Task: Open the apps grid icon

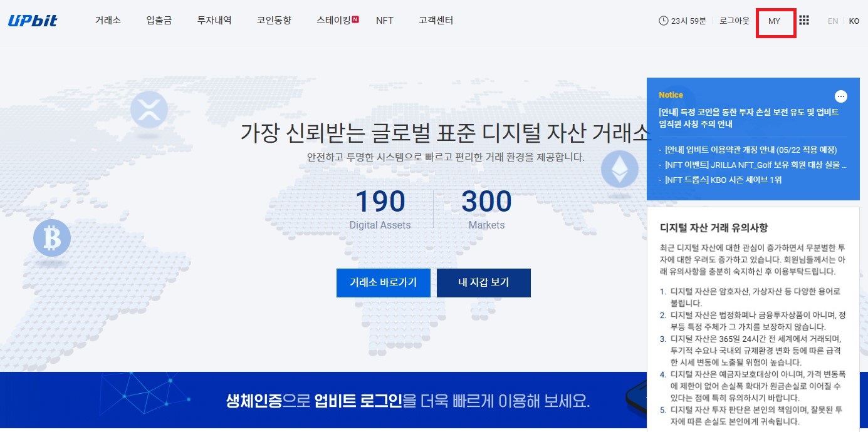Action: [x=804, y=21]
